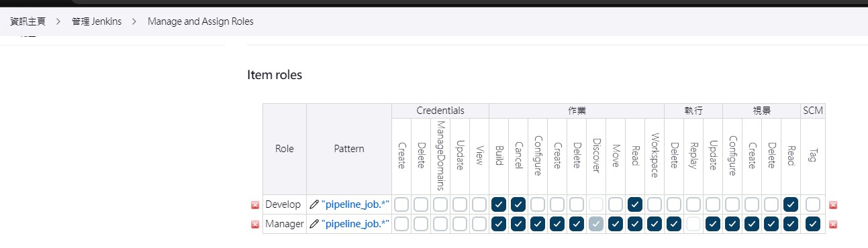Click the red X right of Develop row
Screen dimensions: 868x248
pyautogui.click(x=833, y=205)
